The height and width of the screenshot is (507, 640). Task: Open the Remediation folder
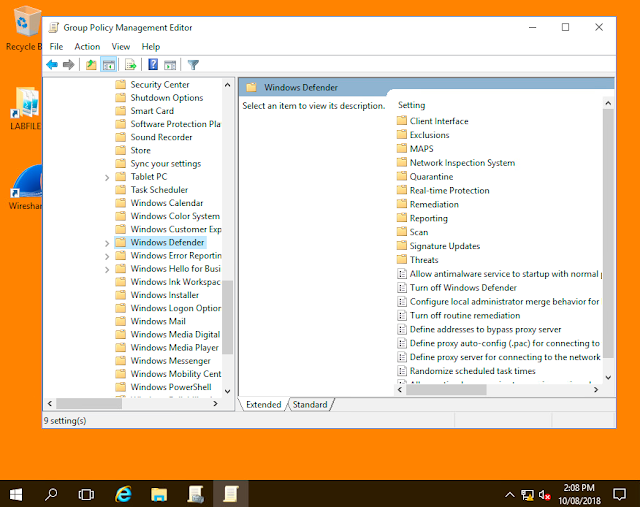click(434, 204)
